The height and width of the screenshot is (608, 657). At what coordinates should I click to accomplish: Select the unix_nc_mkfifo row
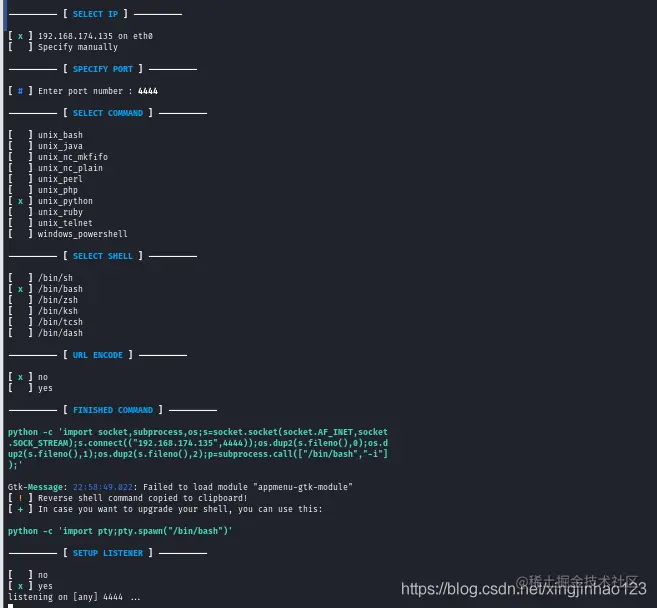point(58,157)
